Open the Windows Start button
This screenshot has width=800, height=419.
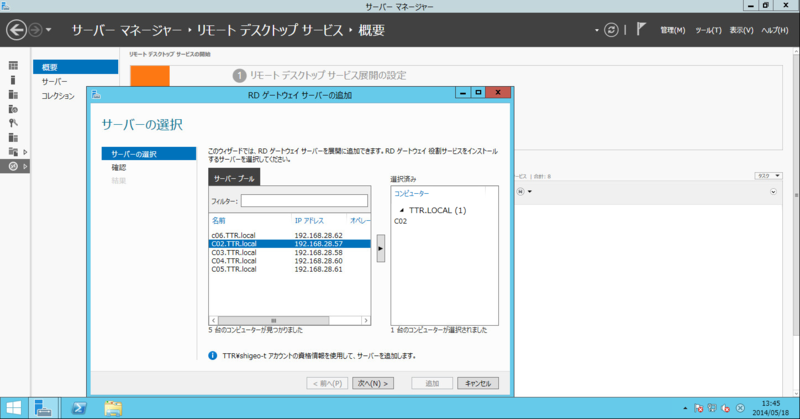coord(14,408)
